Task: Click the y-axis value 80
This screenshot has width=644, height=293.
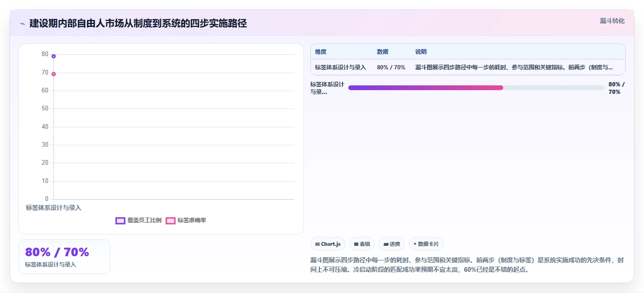Action: click(x=45, y=54)
